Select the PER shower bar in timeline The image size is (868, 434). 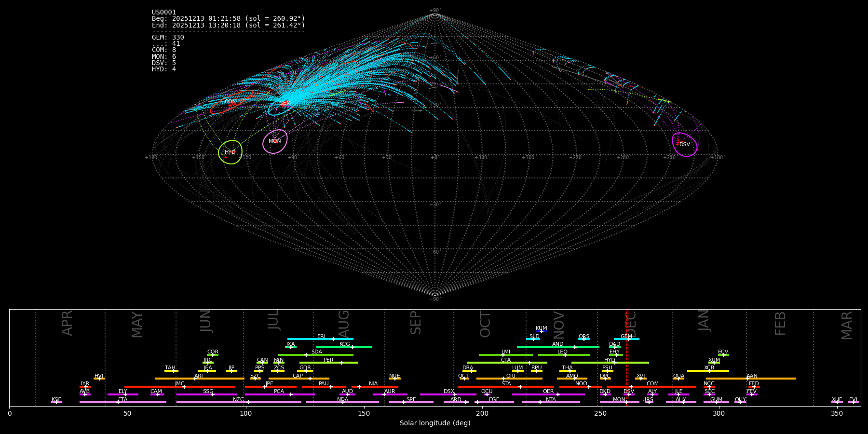point(328,363)
